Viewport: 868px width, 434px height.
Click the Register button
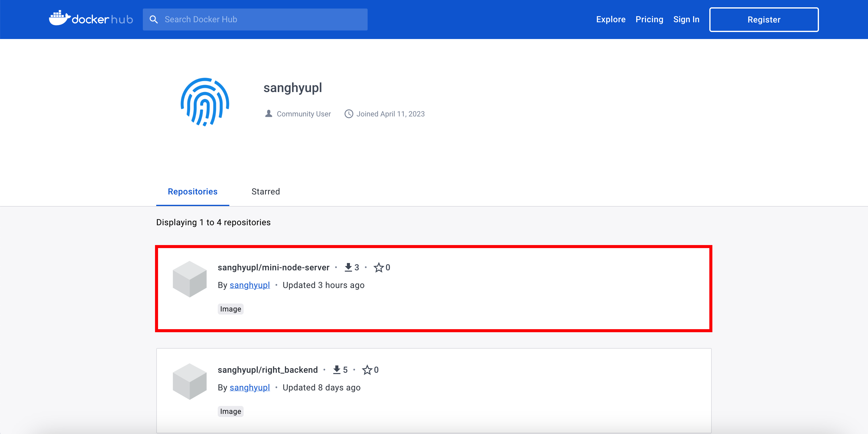coord(764,20)
